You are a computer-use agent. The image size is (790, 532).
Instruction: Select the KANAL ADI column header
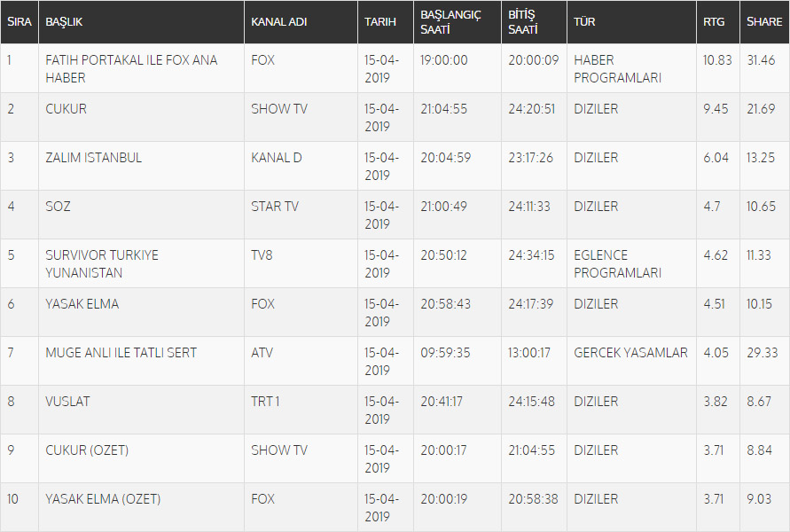click(x=279, y=22)
